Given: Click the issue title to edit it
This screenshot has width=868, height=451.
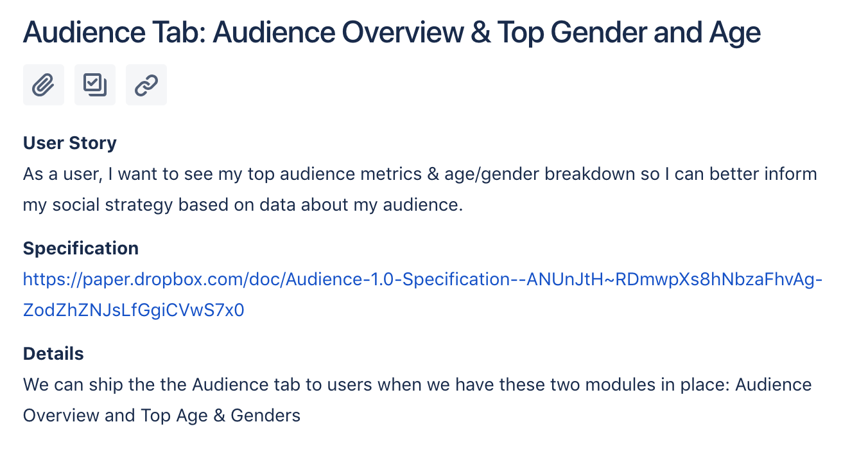Looking at the screenshot, I should 390,32.
